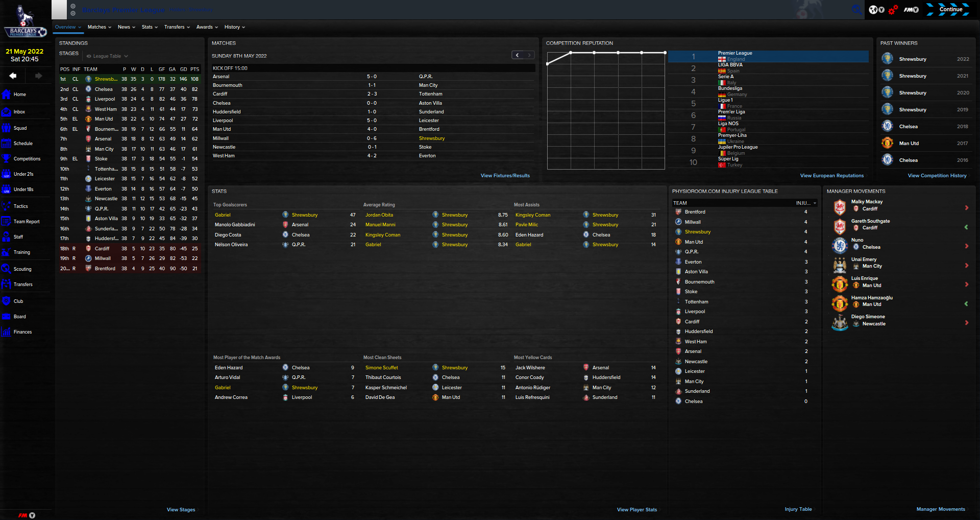Click Eden Hazard in Player of Match Awards

pyautogui.click(x=229, y=368)
